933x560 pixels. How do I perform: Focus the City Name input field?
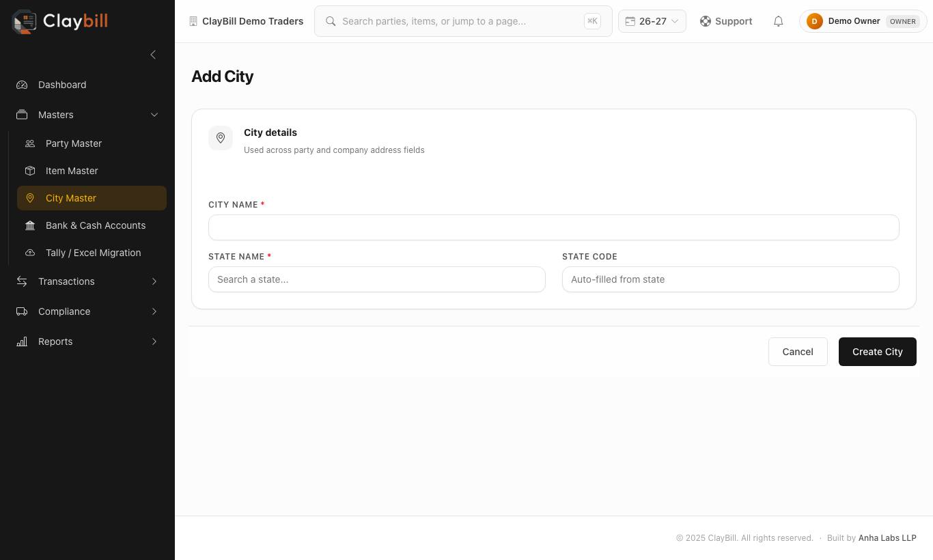pos(554,227)
